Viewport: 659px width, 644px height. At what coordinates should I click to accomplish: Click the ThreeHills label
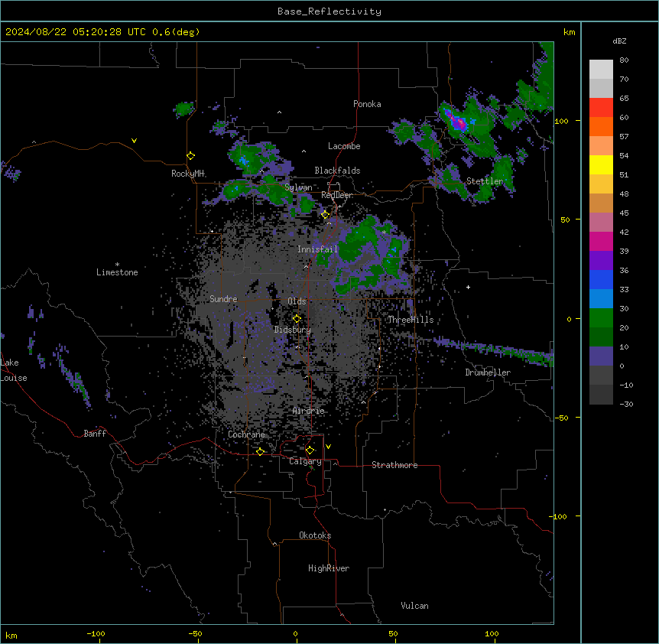coord(411,320)
